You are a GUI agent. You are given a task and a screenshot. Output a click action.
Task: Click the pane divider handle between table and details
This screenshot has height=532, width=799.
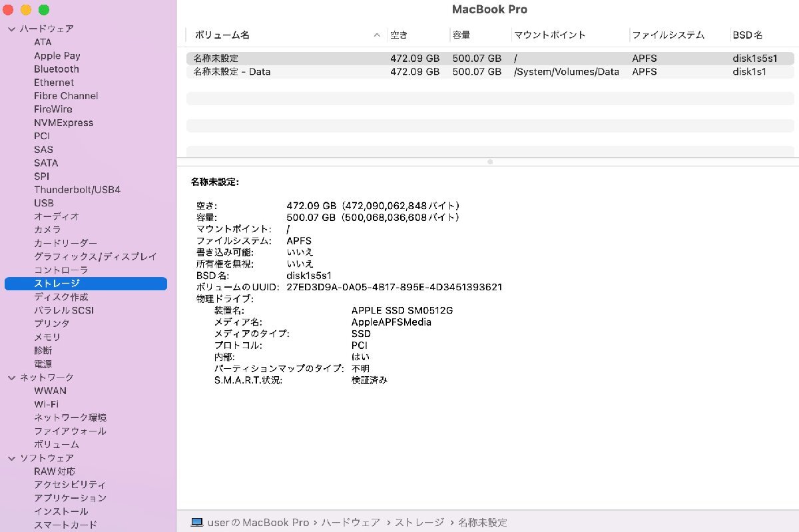(490, 161)
